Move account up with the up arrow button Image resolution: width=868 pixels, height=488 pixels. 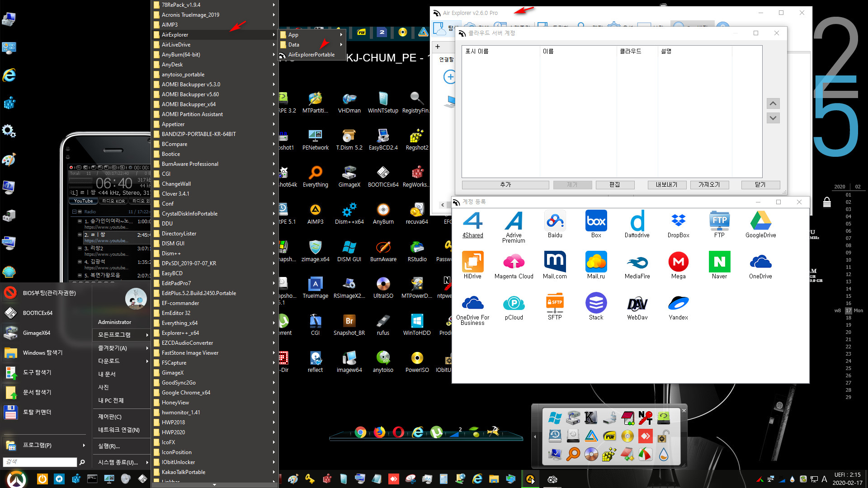coord(773,103)
